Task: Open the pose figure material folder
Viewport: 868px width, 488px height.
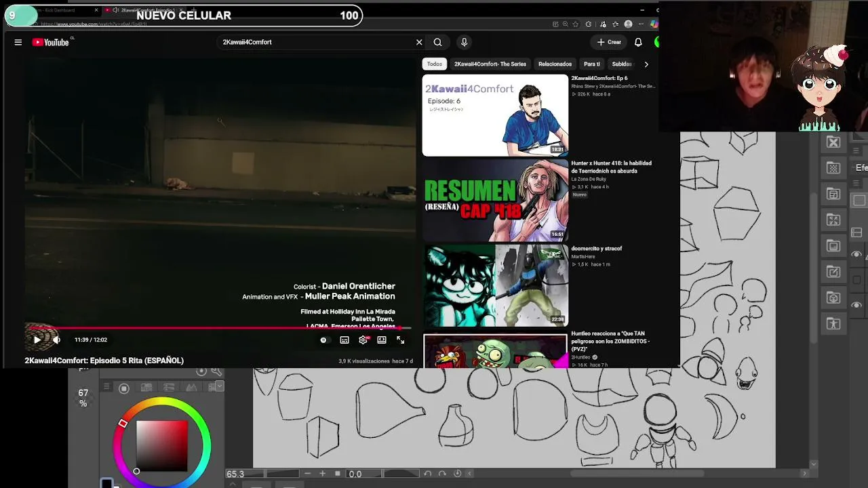Action: [833, 323]
